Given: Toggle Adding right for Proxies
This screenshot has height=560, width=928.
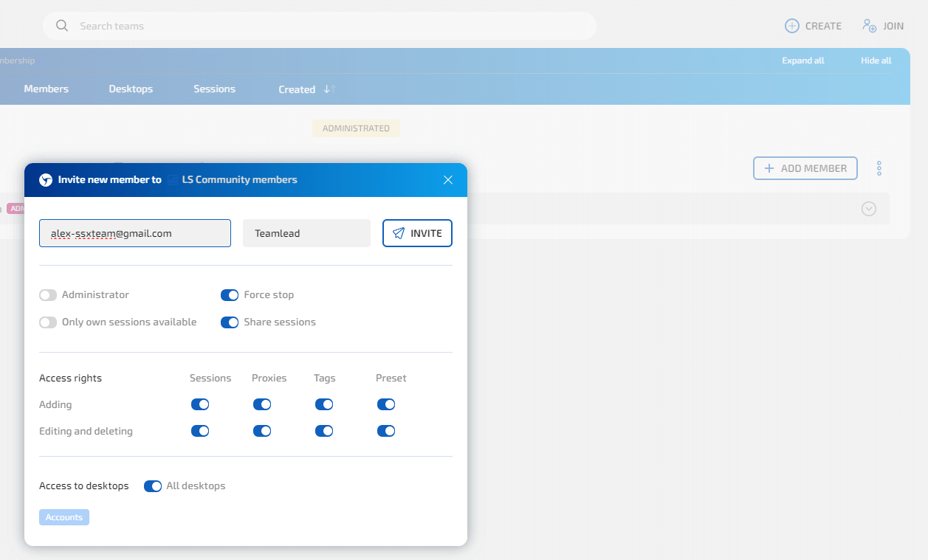Looking at the screenshot, I should click(262, 404).
